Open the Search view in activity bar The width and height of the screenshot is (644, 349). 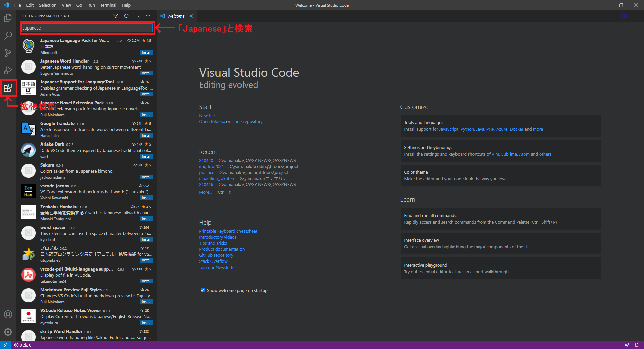8,36
